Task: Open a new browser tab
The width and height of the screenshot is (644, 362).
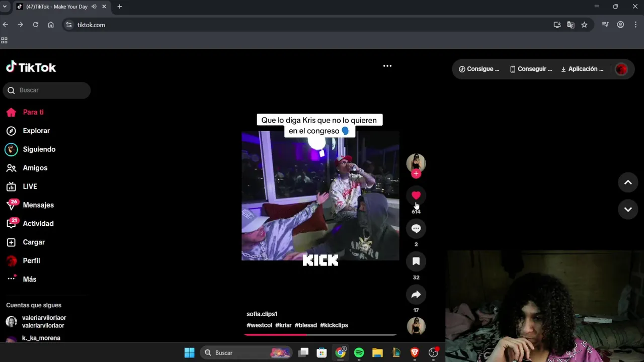Action: 120,7
